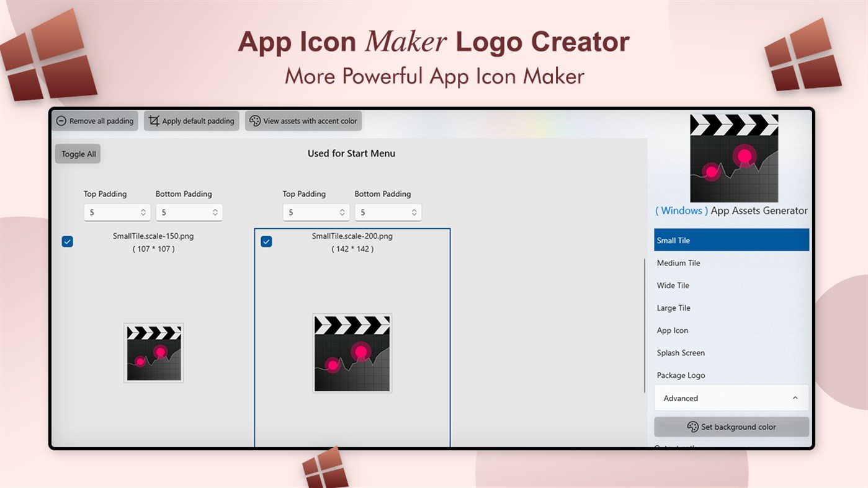Click the minus icon on Remove all padding
Screen dimensions: 868x488
[x=61, y=121]
